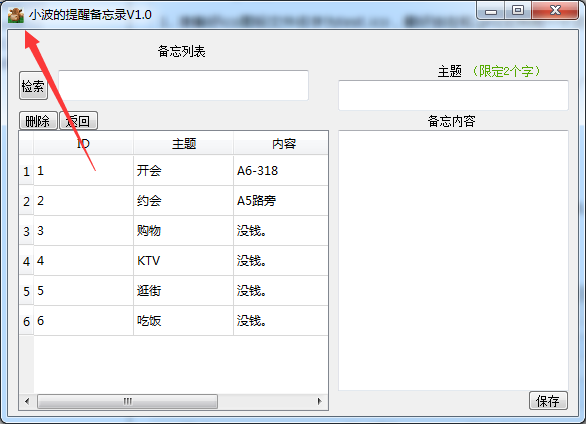Click the app icon in the title bar
586x424 pixels.
coord(16,15)
